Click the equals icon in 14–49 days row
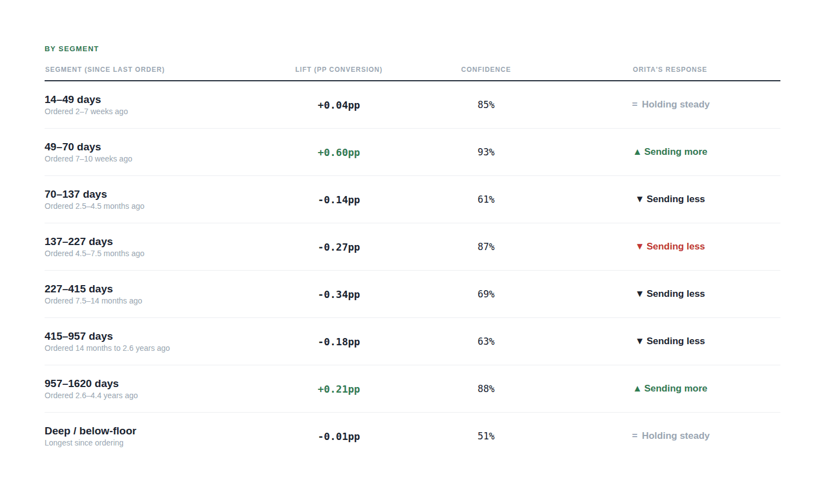This screenshot has height=504, width=825. 634,104
